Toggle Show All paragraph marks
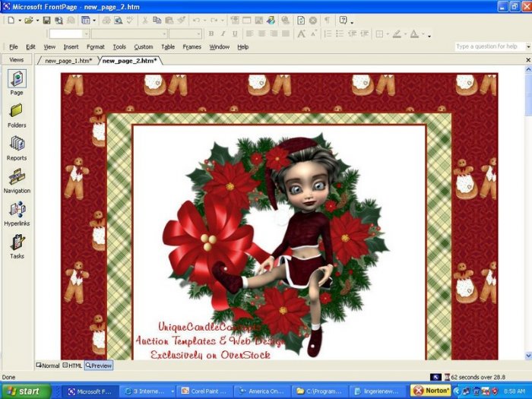Image resolution: width=532 pixels, height=399 pixels. [x=327, y=21]
